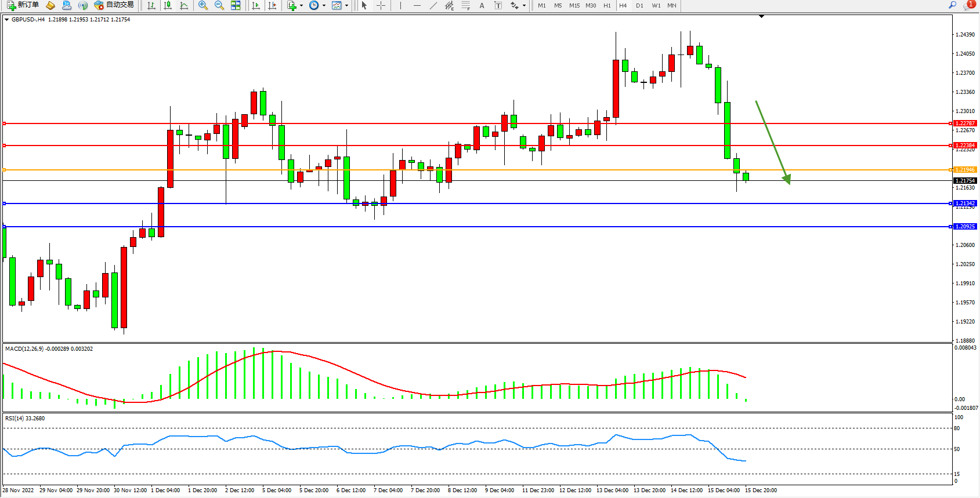Viewport: 980px width, 498px height.
Task: Select the Trendline drawing tool
Action: [433, 5]
